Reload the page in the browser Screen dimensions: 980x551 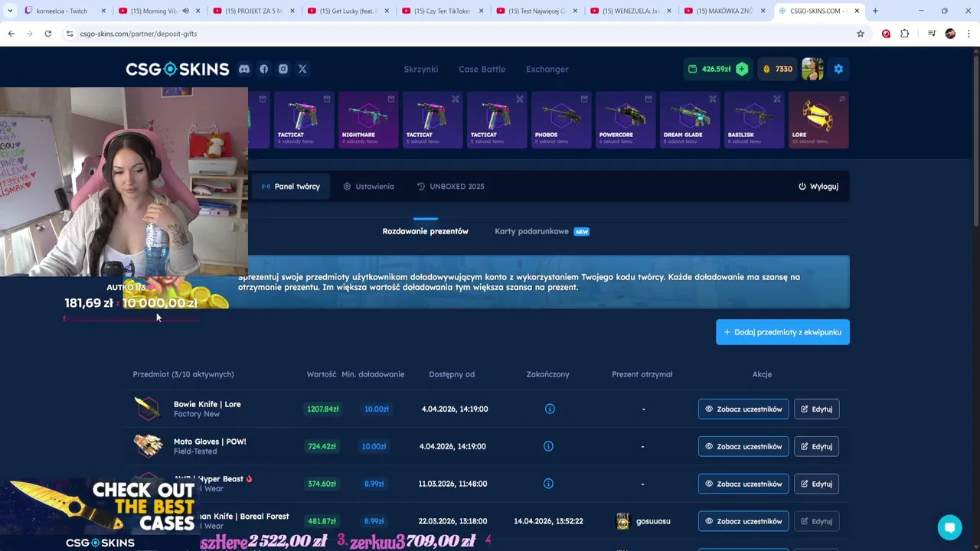point(47,34)
